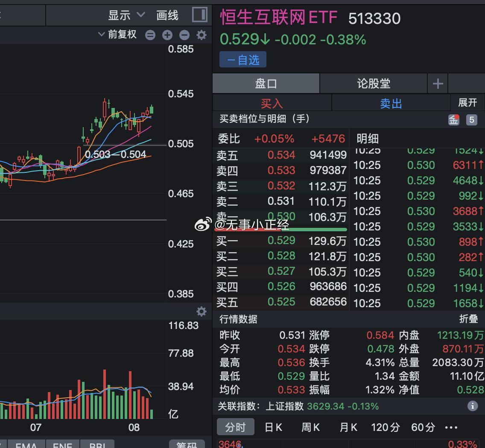This screenshot has width=485, height=448.
Task: Collapse market data with 折叠
Action: (x=468, y=319)
